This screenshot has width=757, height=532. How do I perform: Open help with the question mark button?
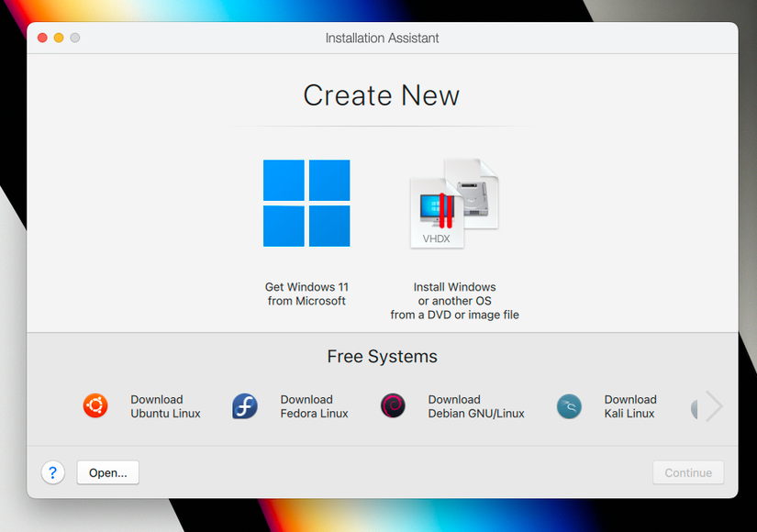[x=52, y=472]
